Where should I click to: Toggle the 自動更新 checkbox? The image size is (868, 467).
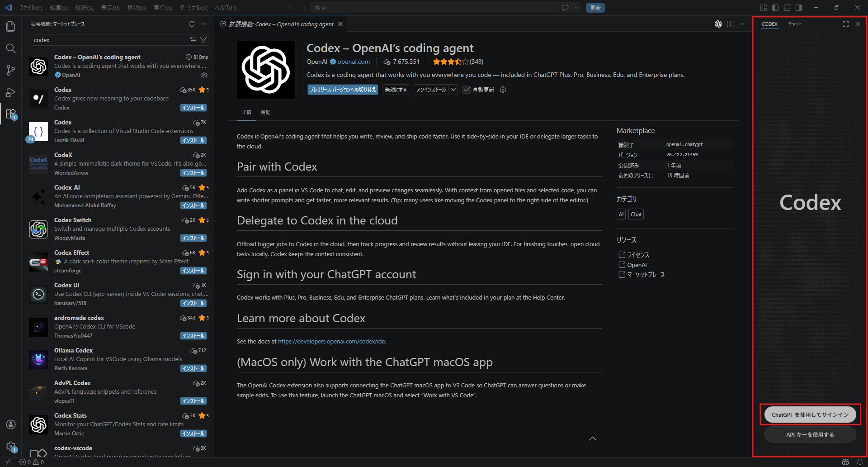[x=467, y=90]
